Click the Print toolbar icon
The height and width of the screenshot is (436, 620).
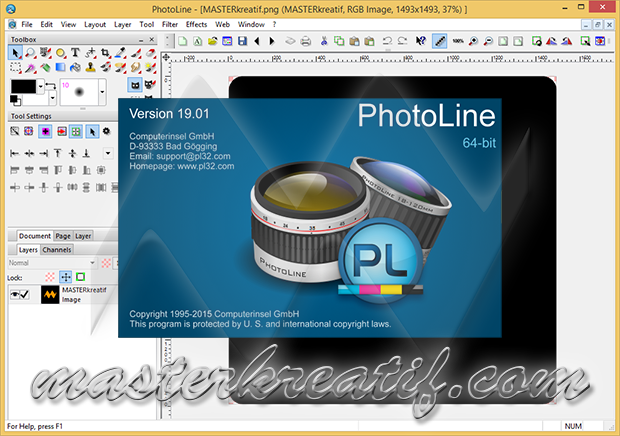pyautogui.click(x=306, y=41)
